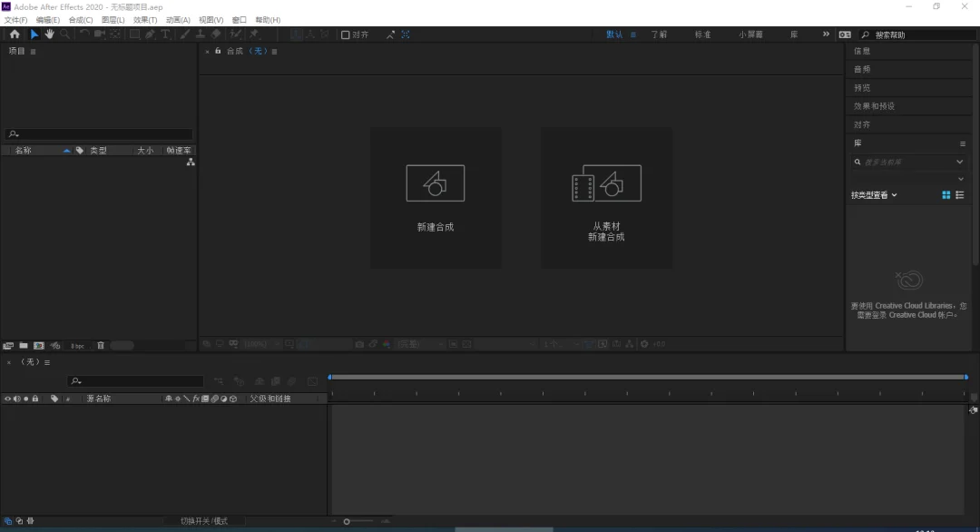The height and width of the screenshot is (532, 980).
Task: Click the Home icon in the toolbar
Action: click(x=15, y=34)
